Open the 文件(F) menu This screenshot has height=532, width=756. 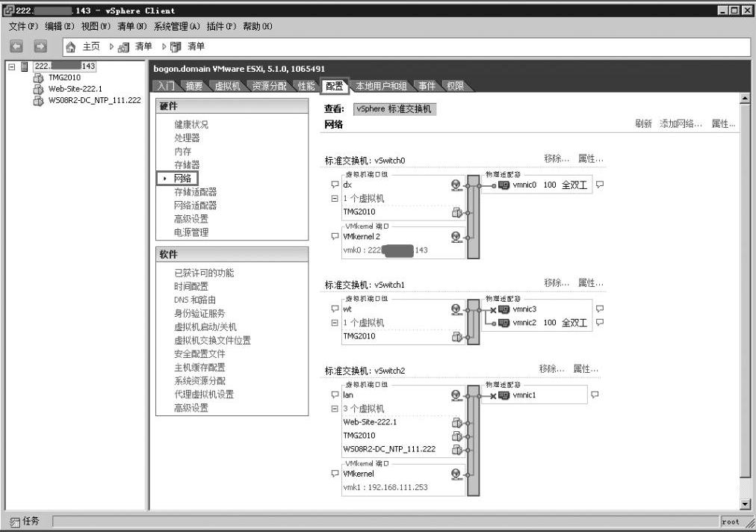pos(23,27)
